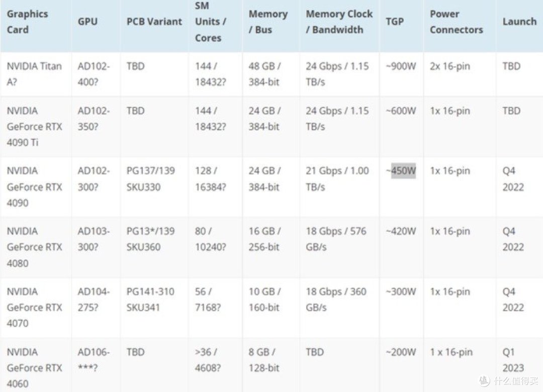The height and width of the screenshot is (392, 543).
Task: Click the ~900W TGP value
Action: [x=401, y=66]
